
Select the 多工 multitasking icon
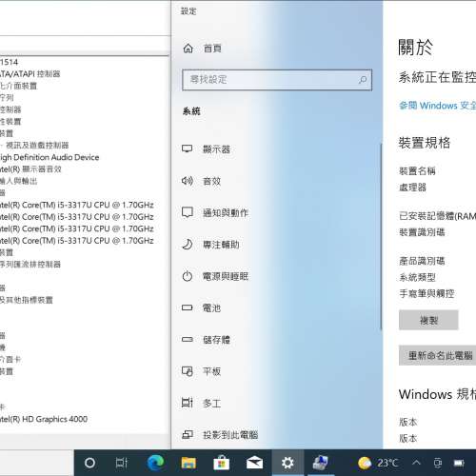188,403
